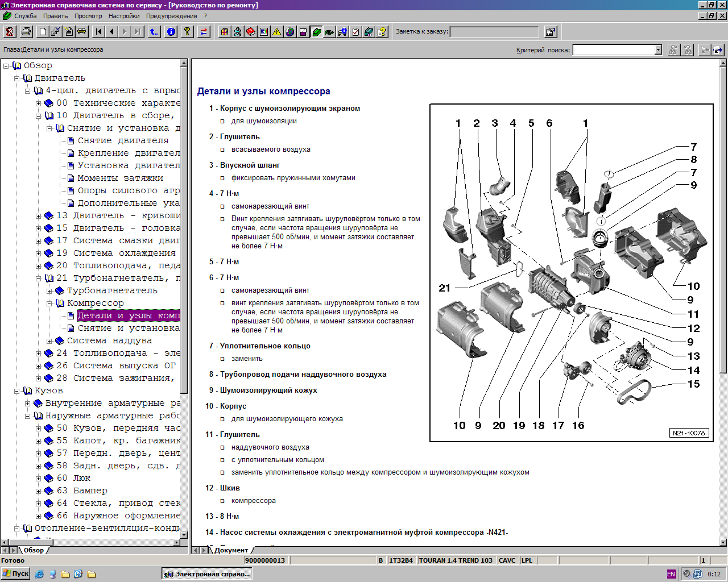Click the red book toolbar icon
Screen dimensions: 728x582
251,32
